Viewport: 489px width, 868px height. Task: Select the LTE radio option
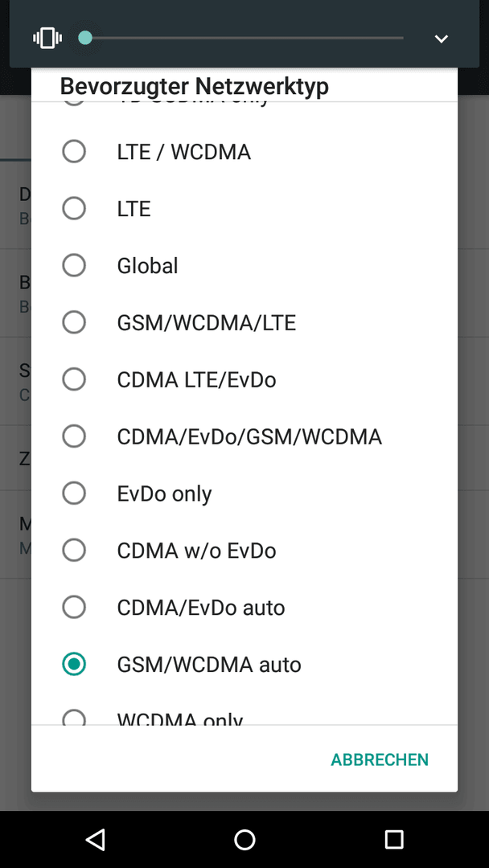click(244, 209)
